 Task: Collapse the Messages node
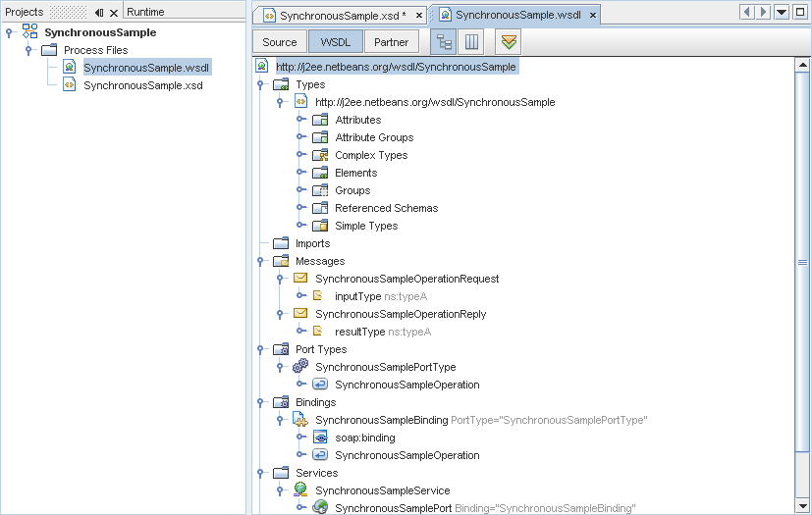(260, 261)
